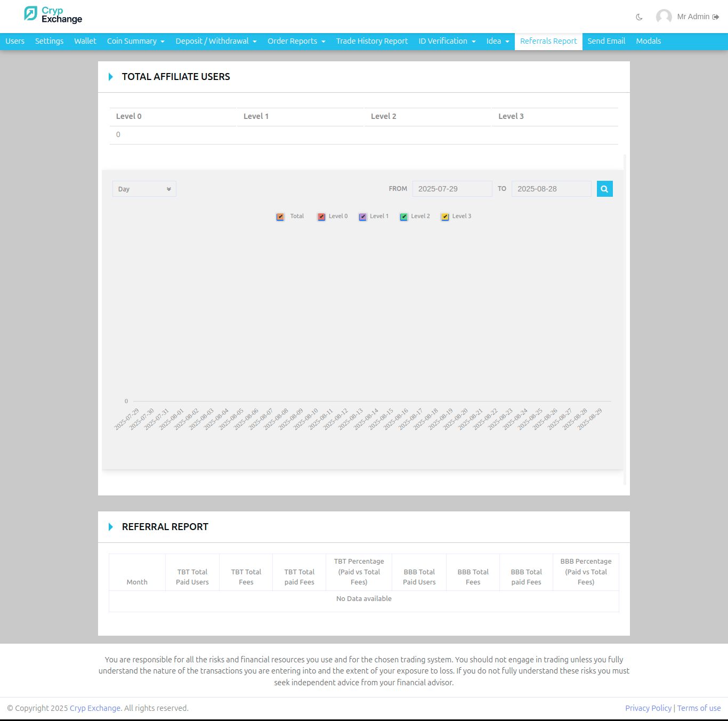Click the TBT Percentage column header
728x721 pixels.
click(x=359, y=572)
